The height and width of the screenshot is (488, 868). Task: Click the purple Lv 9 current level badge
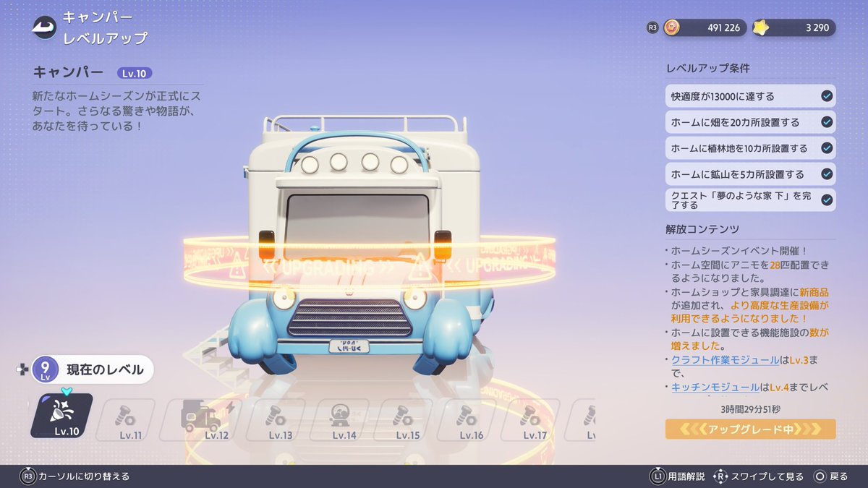pos(44,370)
